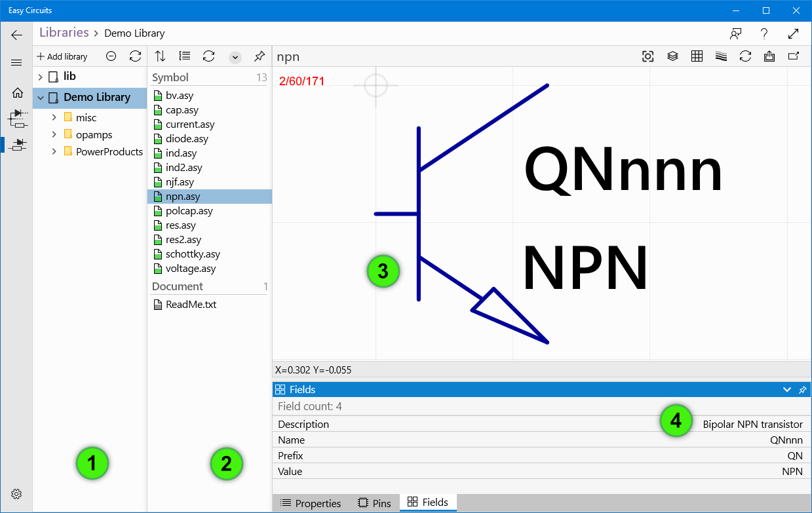Toggle pin on Fields panel header
This screenshot has width=812, height=513.
click(x=803, y=390)
